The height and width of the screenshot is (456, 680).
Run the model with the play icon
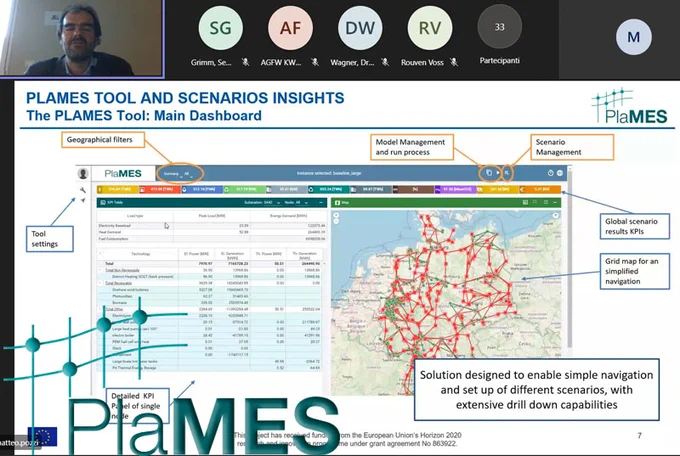498,173
